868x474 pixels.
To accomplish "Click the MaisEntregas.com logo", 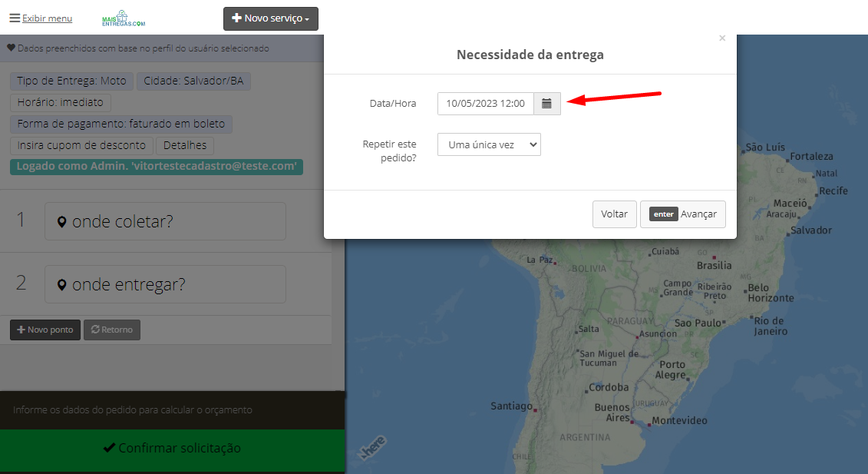I will point(124,19).
